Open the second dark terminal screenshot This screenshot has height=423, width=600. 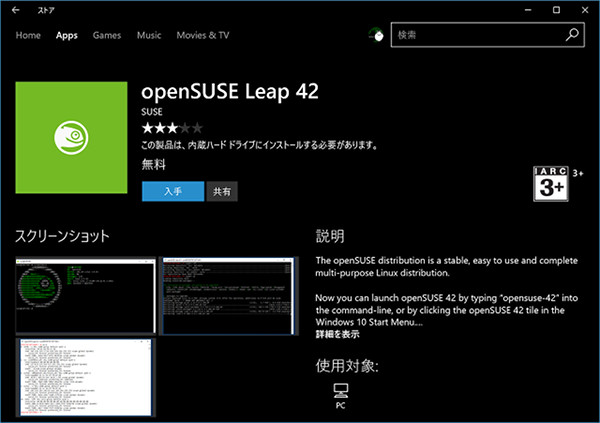pos(228,296)
